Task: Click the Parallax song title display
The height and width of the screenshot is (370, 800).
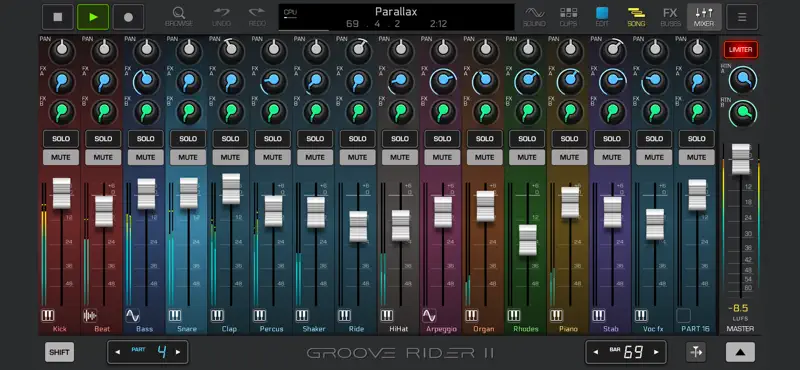Action: click(396, 12)
